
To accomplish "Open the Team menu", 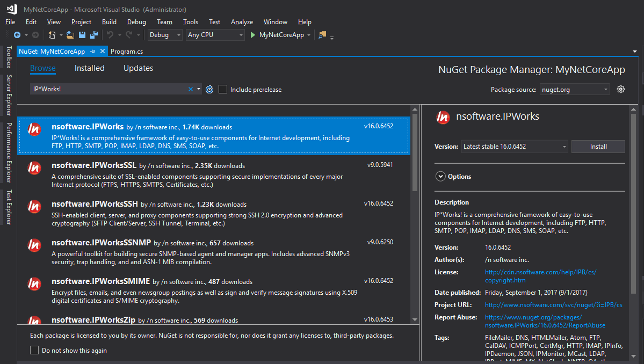I will [164, 22].
